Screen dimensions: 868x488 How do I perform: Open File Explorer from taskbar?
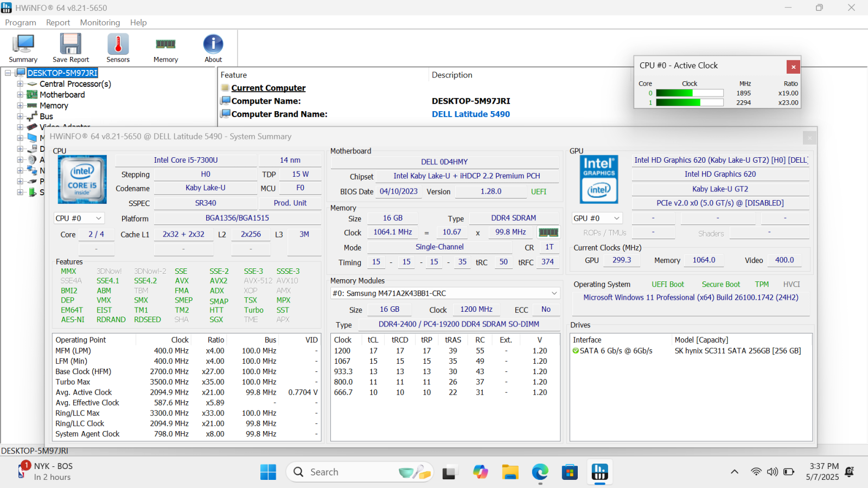coord(510,472)
